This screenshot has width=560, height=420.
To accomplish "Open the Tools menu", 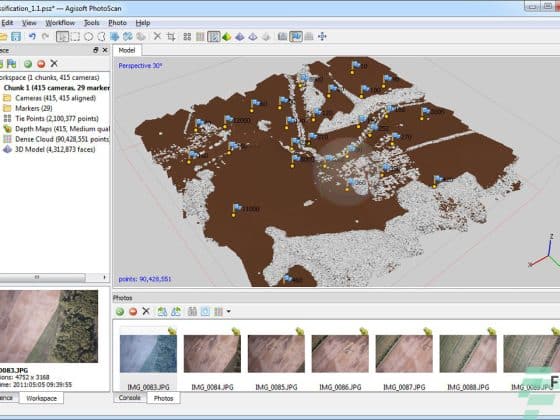I will [91, 23].
